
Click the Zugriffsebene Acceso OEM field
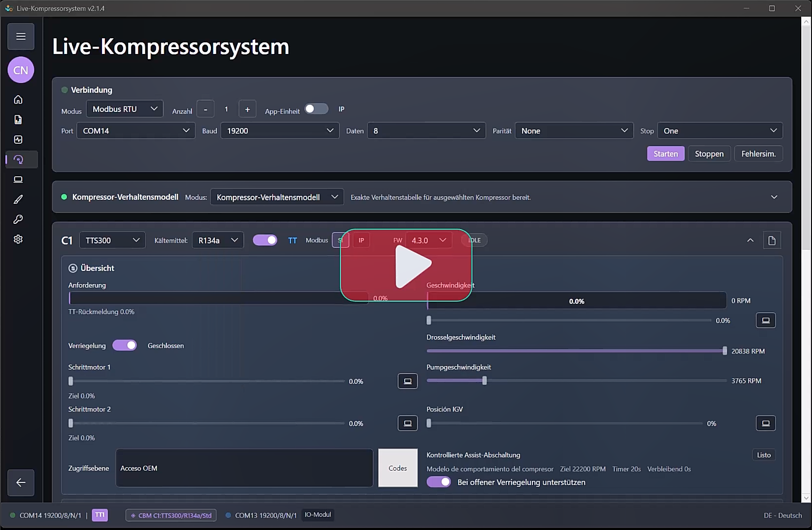coord(244,468)
